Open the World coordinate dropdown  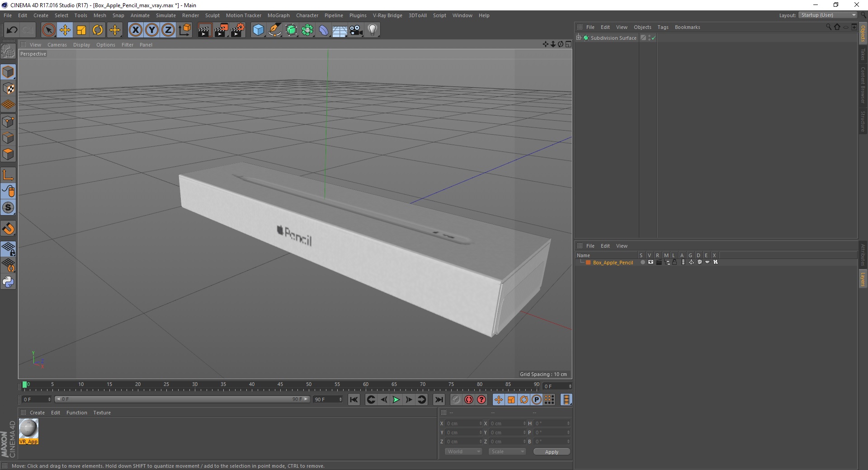click(463, 451)
